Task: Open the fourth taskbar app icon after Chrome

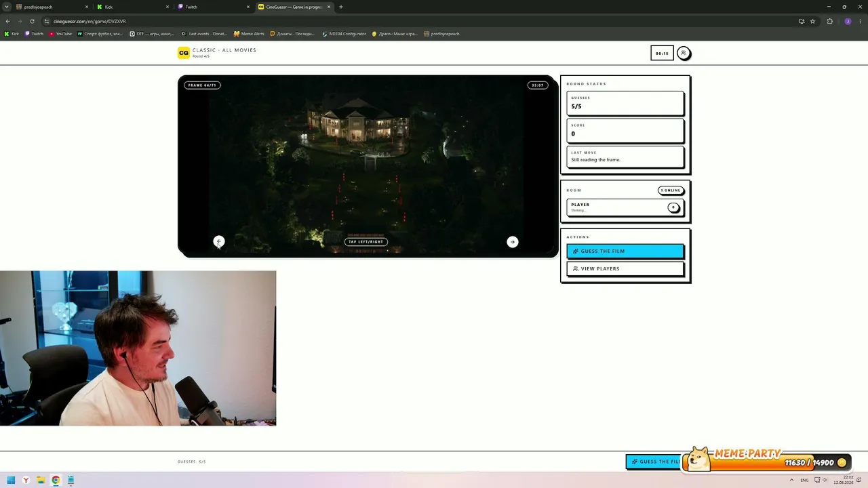Action: [71, 480]
